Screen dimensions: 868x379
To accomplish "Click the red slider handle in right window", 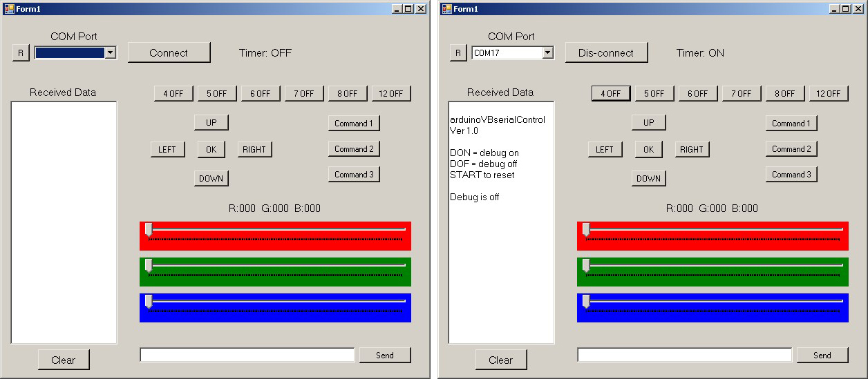I will [586, 230].
